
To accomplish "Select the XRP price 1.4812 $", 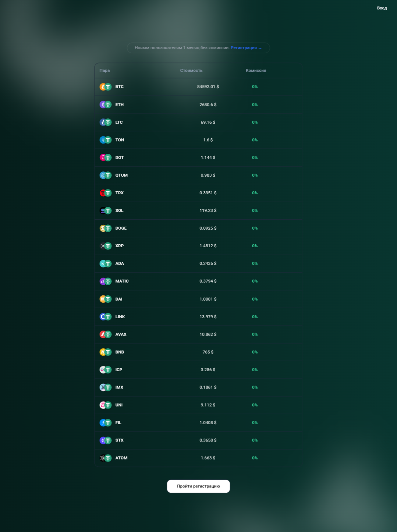I will (x=208, y=246).
